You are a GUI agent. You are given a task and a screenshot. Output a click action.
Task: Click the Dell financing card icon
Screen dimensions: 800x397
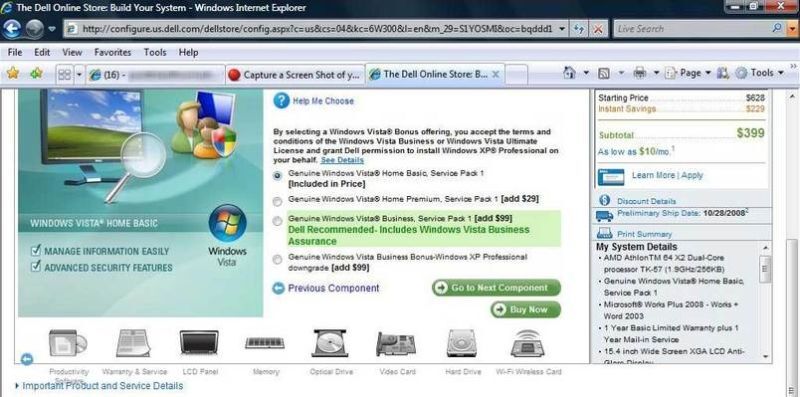(x=610, y=176)
